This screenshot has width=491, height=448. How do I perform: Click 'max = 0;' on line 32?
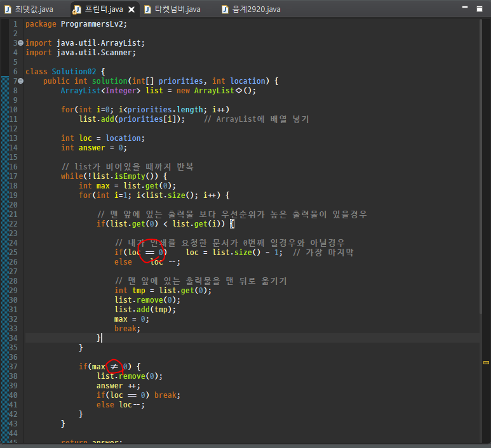coord(131,319)
